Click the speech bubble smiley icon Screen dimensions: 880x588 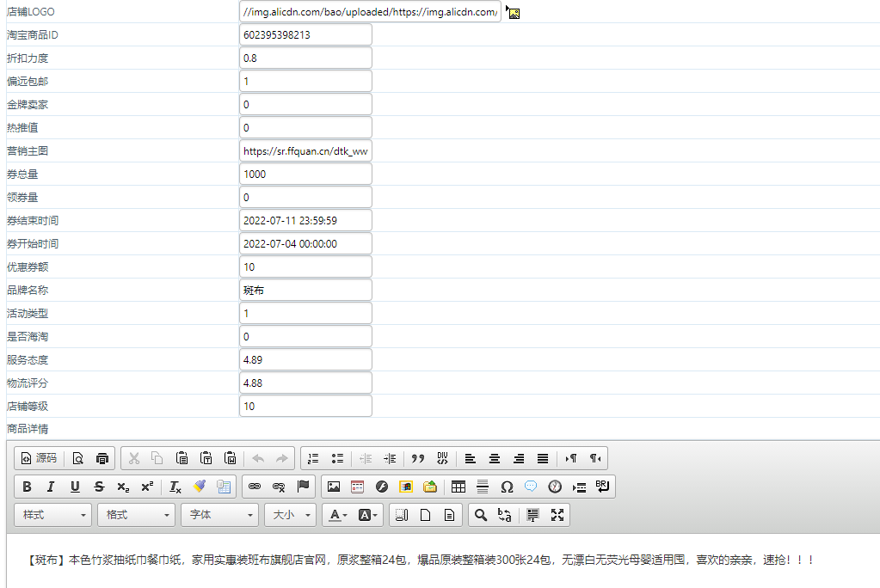tap(531, 487)
